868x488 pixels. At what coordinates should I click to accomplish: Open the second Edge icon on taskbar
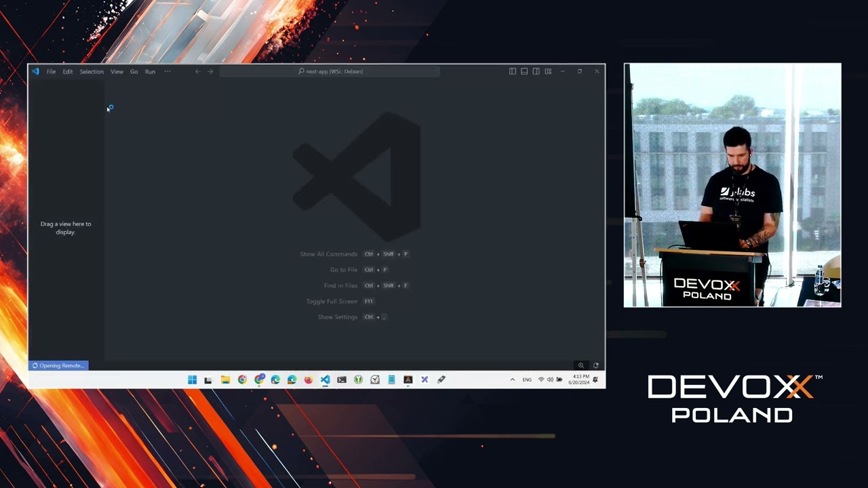pos(292,380)
